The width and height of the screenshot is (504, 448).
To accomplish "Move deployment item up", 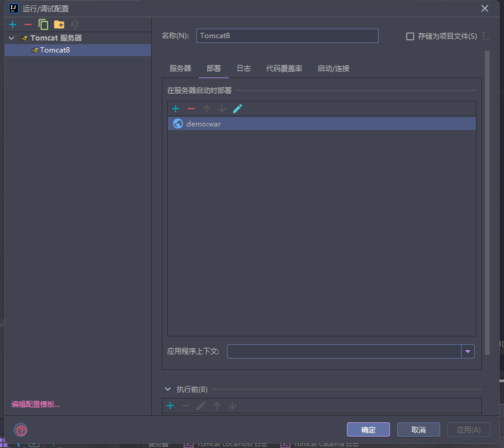I will pos(207,109).
